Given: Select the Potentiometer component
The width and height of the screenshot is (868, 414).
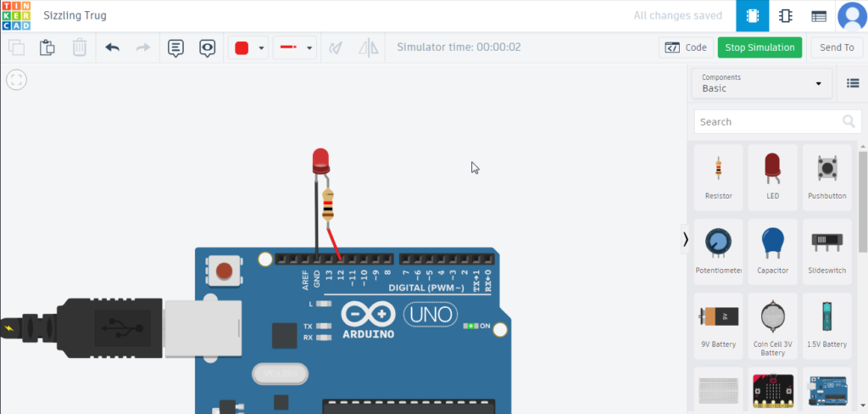Looking at the screenshot, I should (x=719, y=252).
